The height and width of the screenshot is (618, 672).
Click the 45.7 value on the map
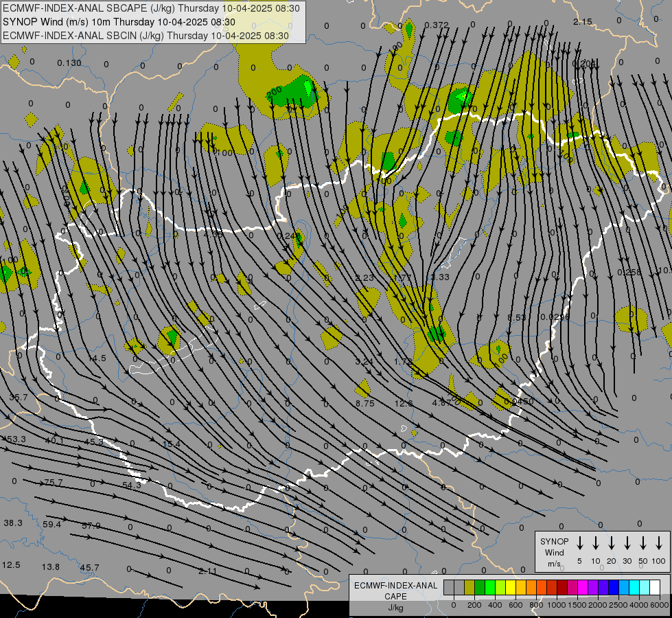pos(89,568)
